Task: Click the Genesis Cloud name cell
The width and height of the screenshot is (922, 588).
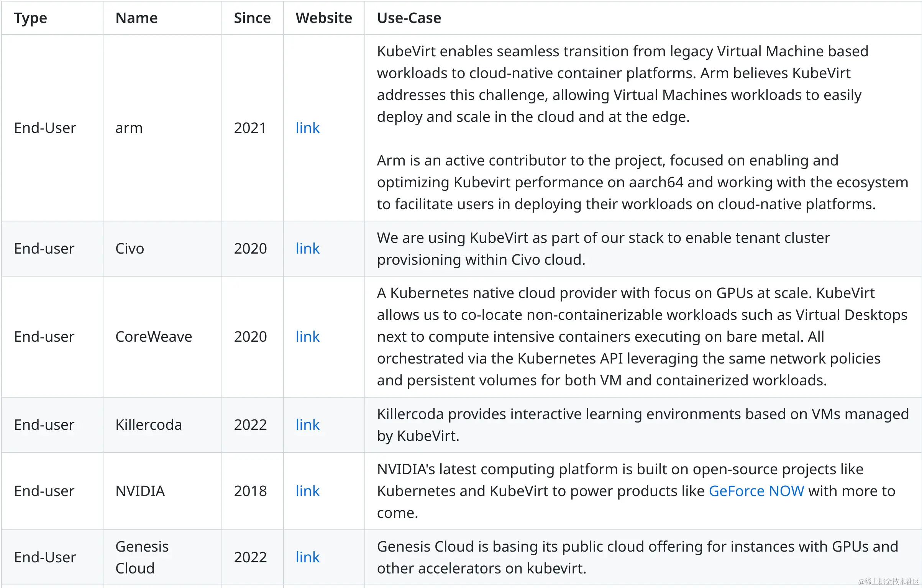Action: (x=142, y=557)
